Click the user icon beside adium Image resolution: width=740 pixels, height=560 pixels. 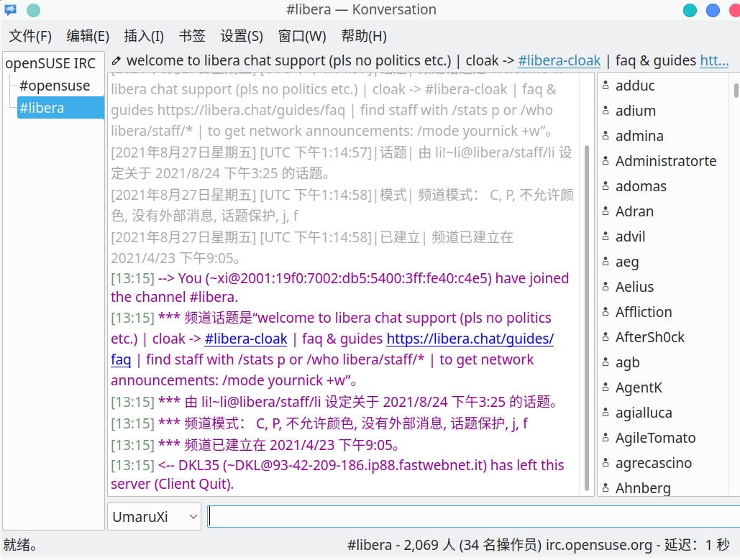[x=606, y=111]
